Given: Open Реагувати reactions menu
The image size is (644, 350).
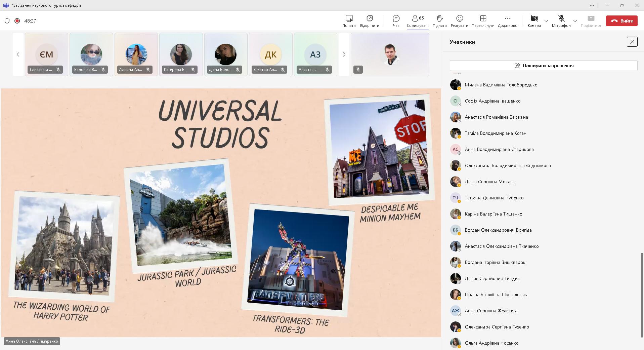Looking at the screenshot, I should tap(459, 21).
